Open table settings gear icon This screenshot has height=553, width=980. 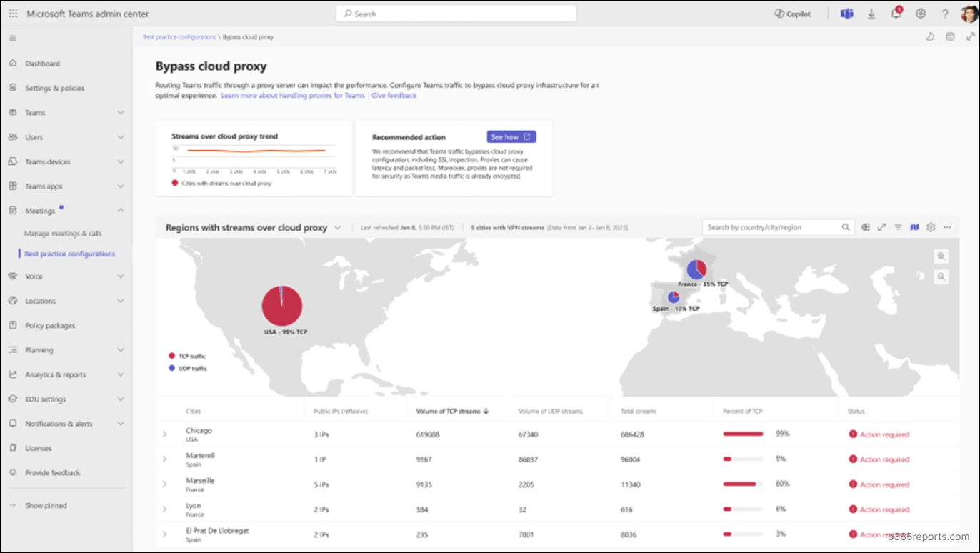coord(931,227)
